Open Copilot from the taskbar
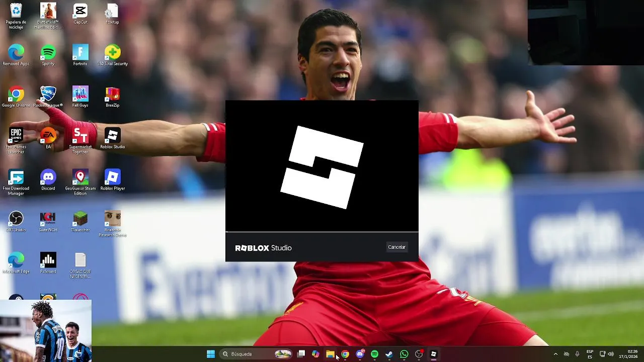 (x=315, y=354)
